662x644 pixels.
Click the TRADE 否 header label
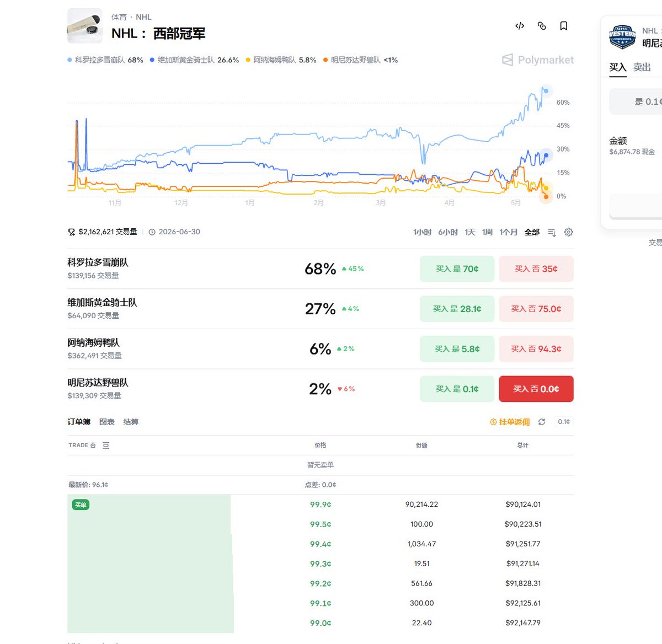(82, 446)
